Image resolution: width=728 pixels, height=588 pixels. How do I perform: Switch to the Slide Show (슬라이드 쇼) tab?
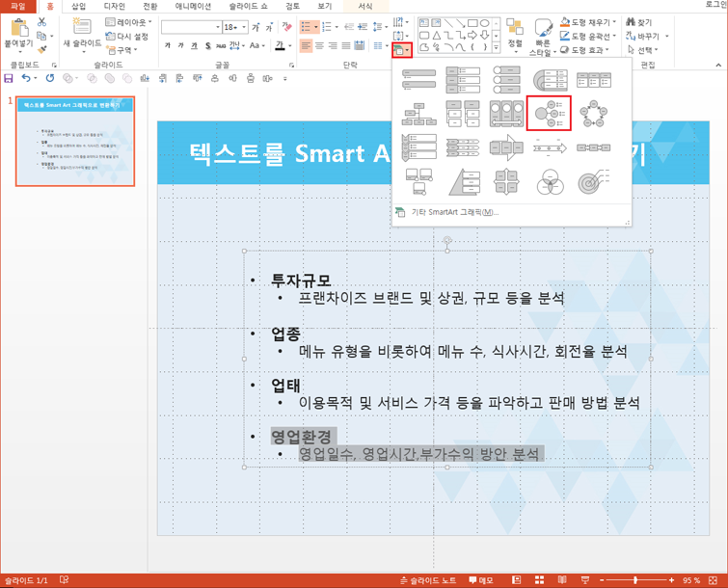click(248, 6)
